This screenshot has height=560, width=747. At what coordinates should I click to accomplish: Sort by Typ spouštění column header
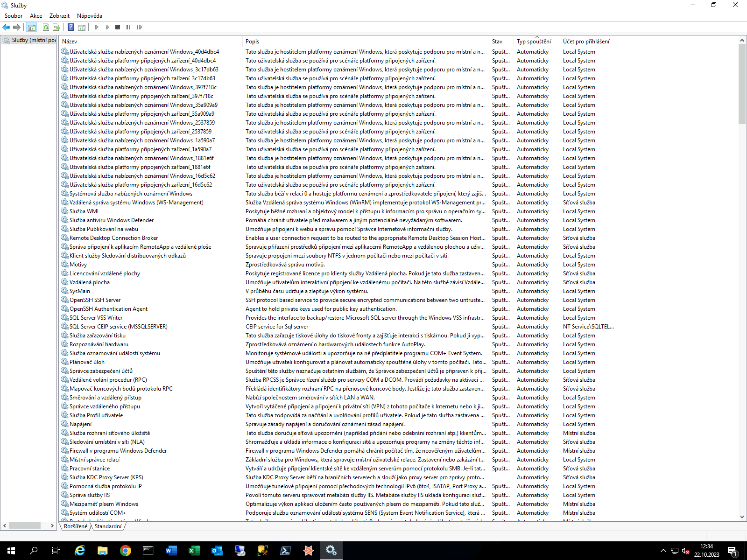pyautogui.click(x=534, y=42)
